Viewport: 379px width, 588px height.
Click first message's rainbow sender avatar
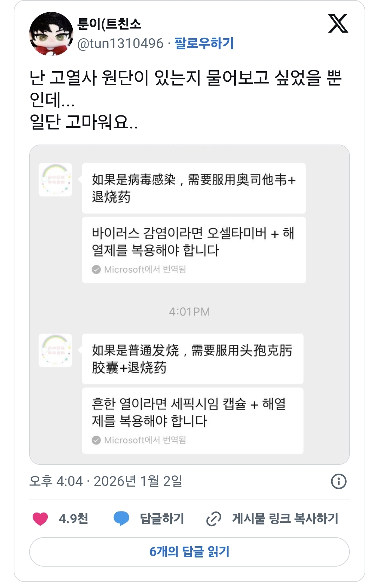tap(55, 180)
